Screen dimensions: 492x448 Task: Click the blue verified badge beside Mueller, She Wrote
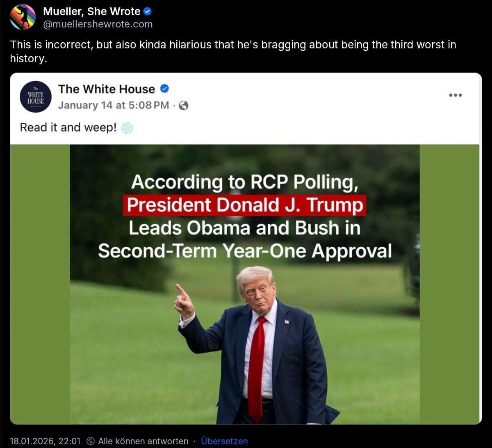click(148, 11)
